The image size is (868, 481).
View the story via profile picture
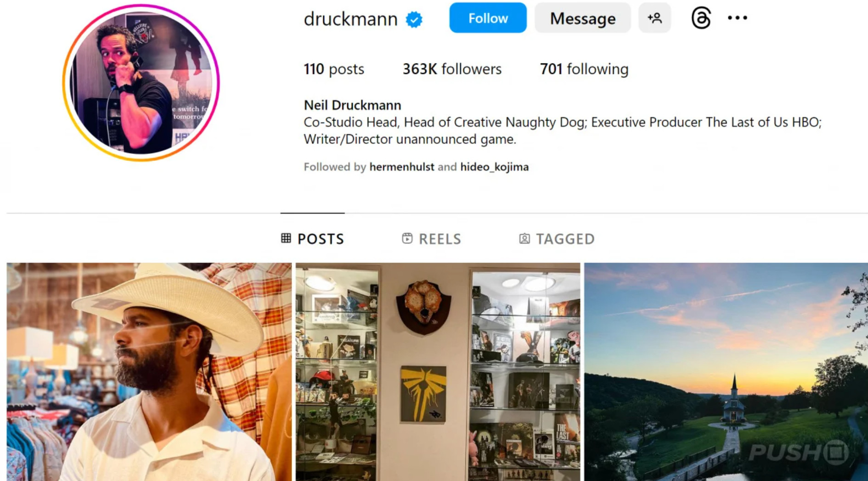[x=141, y=83]
